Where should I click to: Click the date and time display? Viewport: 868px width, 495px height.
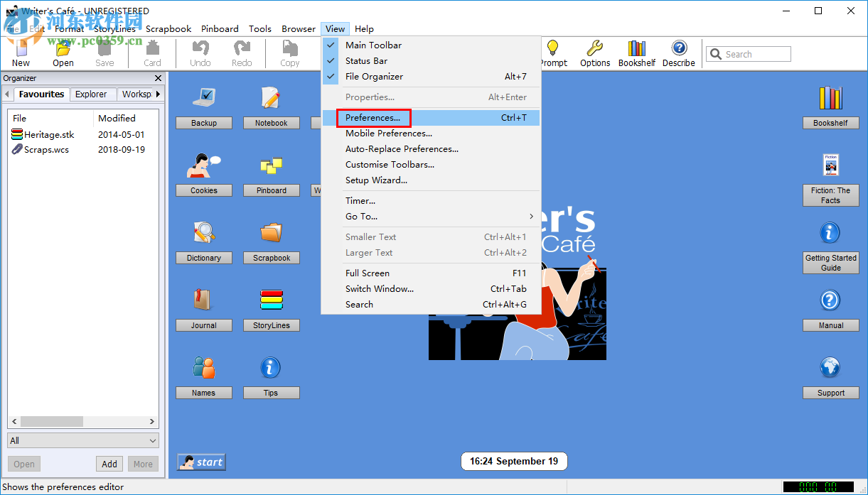tap(514, 462)
